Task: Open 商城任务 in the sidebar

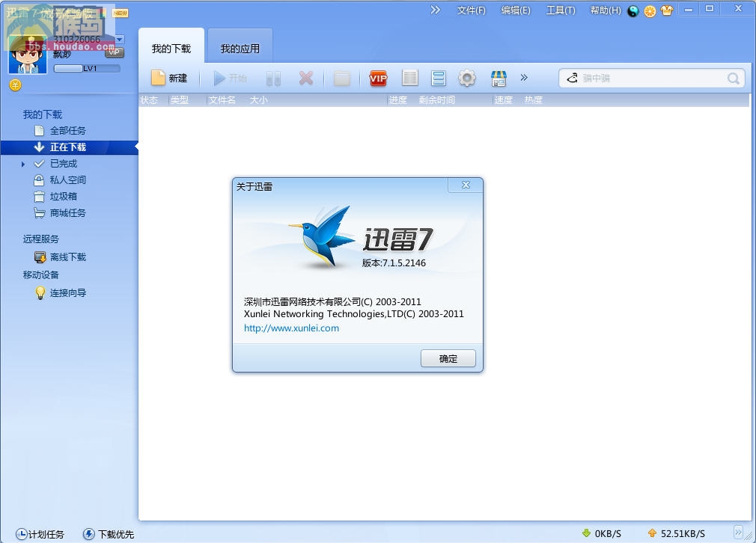Action: point(68,213)
